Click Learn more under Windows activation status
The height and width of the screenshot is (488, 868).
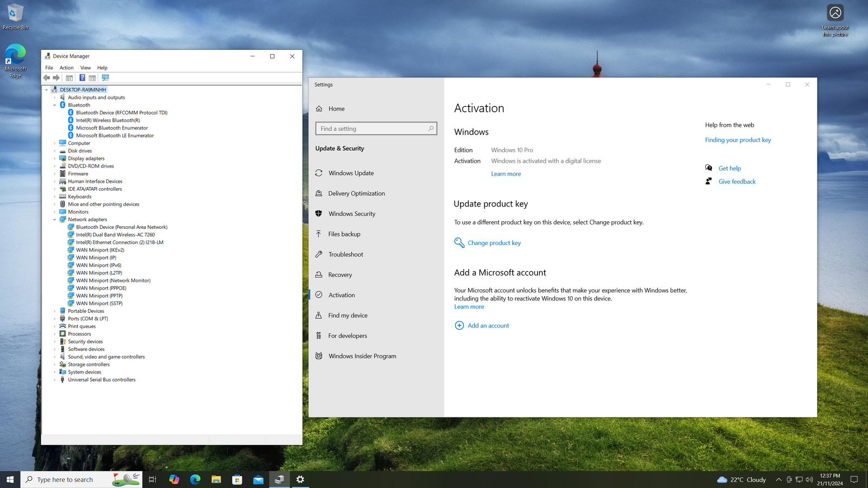tap(506, 174)
